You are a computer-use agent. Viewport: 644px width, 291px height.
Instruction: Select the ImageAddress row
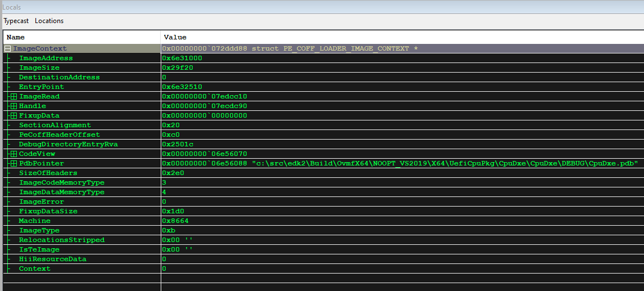point(46,58)
